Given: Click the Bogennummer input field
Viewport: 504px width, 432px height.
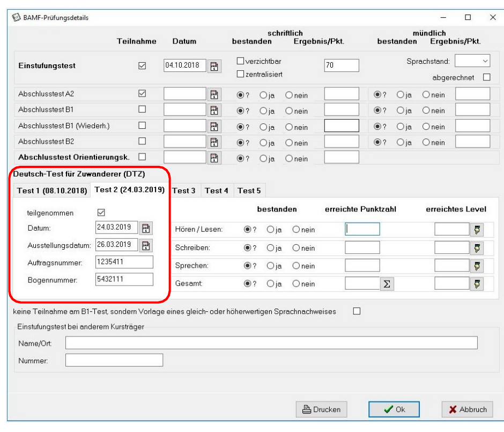Looking at the screenshot, I should click(x=124, y=279).
